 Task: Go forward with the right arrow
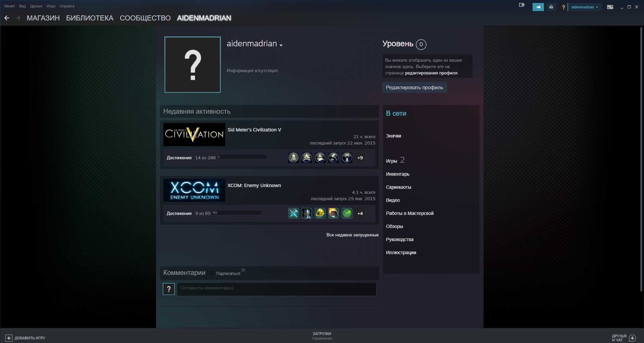[18, 18]
